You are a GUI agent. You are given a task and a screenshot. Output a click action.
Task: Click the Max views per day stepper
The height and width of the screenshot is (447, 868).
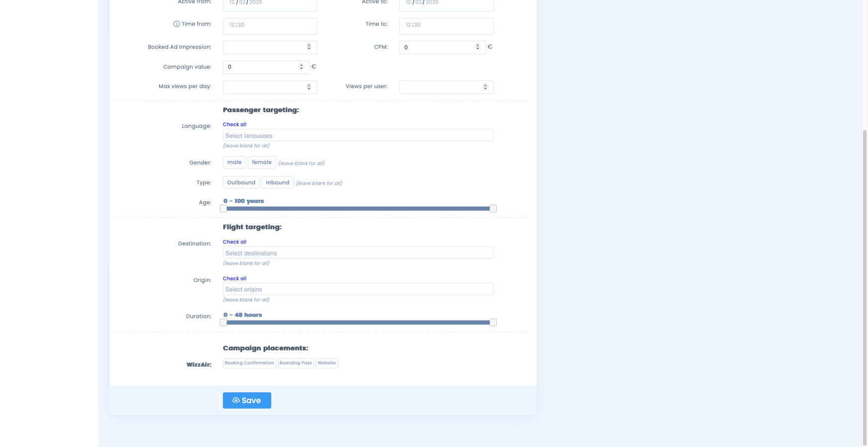tap(309, 87)
